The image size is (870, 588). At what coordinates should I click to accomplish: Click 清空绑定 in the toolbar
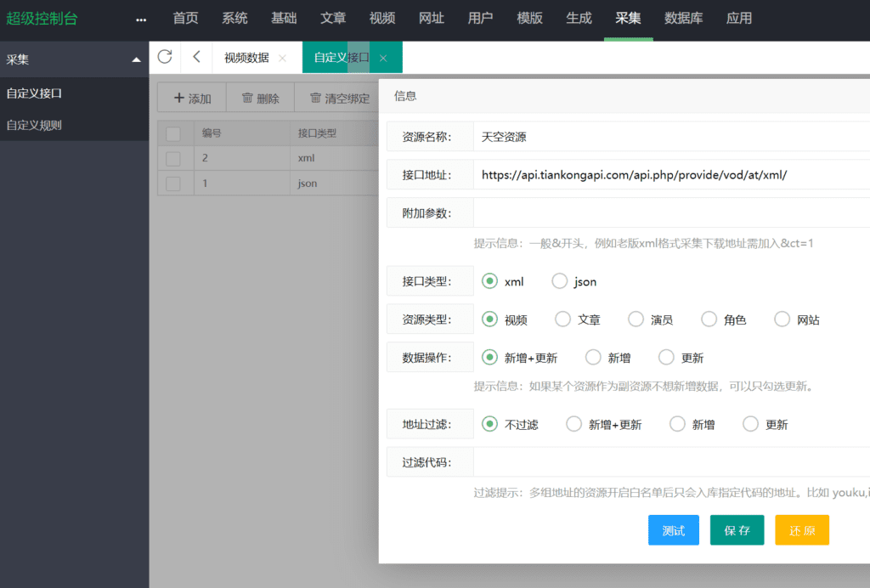pos(339,98)
